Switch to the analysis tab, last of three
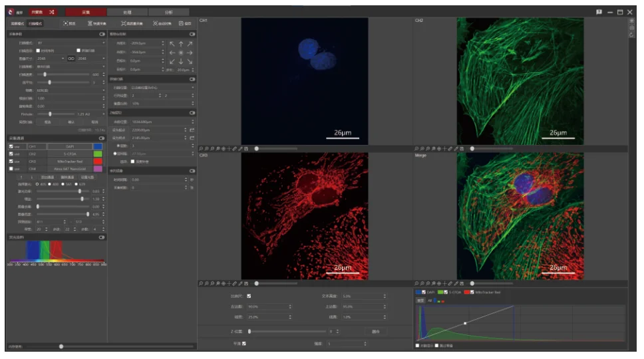Viewport: 644px width, 359px height. click(x=169, y=13)
